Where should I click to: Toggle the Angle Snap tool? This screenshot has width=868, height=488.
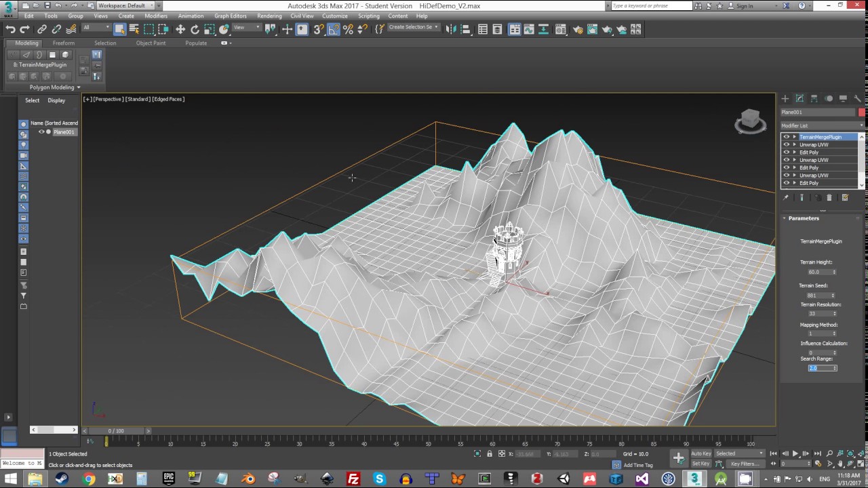coord(334,29)
